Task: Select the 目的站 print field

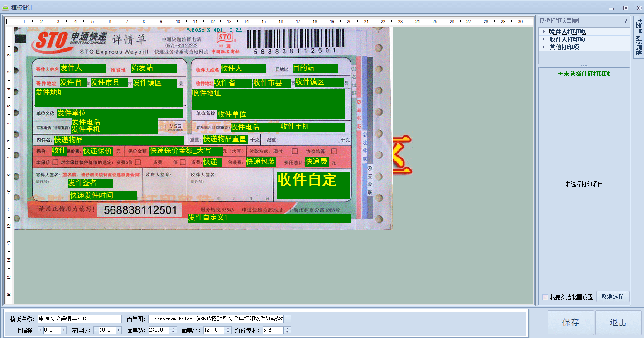Action: pos(315,68)
